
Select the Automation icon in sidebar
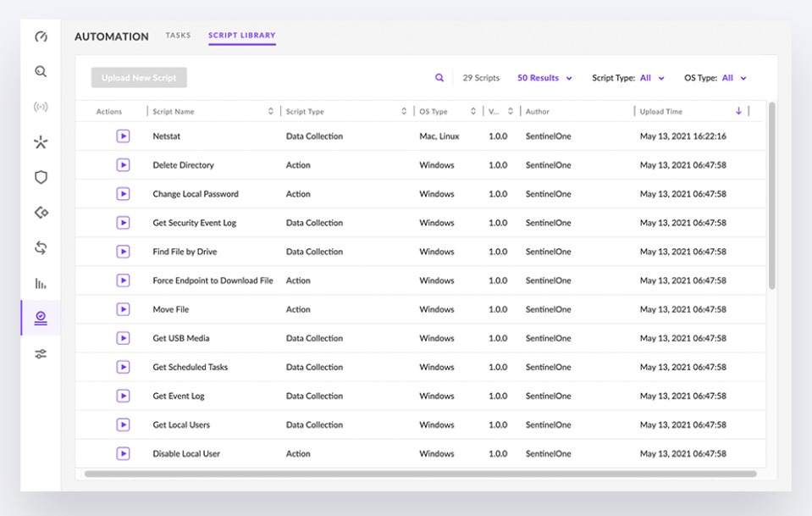(x=41, y=318)
